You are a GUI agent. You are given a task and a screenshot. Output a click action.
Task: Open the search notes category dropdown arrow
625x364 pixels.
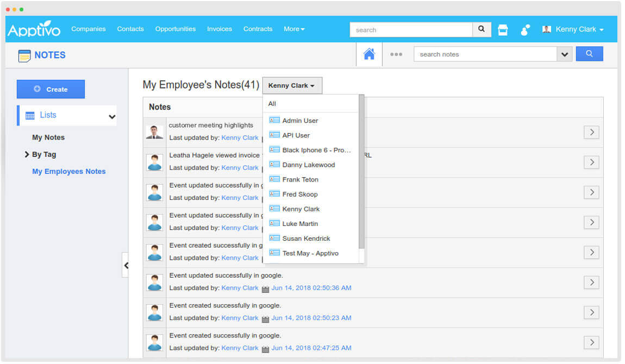565,54
